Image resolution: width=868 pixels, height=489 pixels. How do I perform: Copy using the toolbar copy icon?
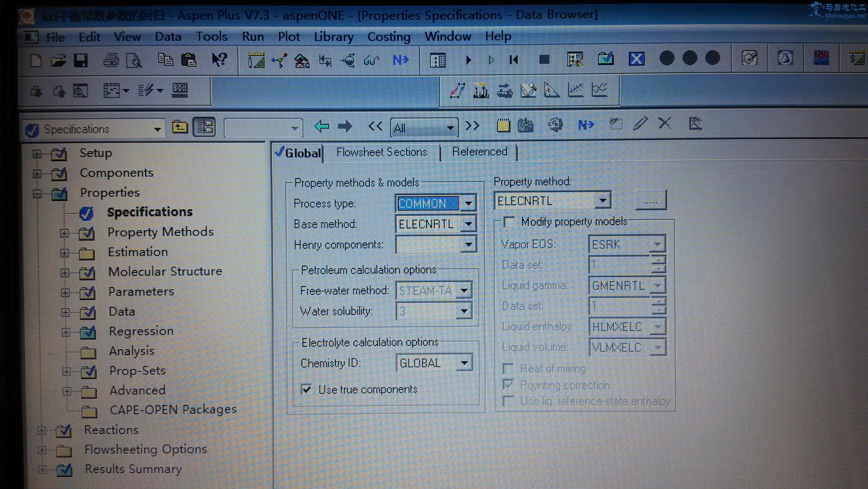click(x=165, y=60)
